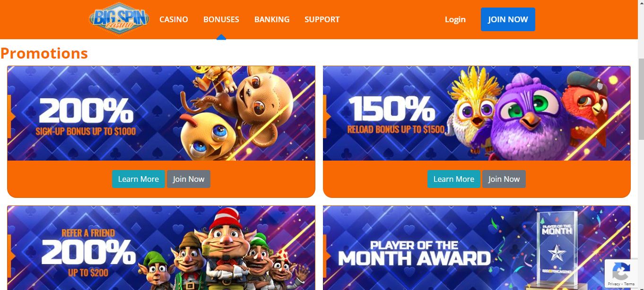The image size is (644, 290).
Task: Learn More about the 150% reload bonus
Action: 454,179
